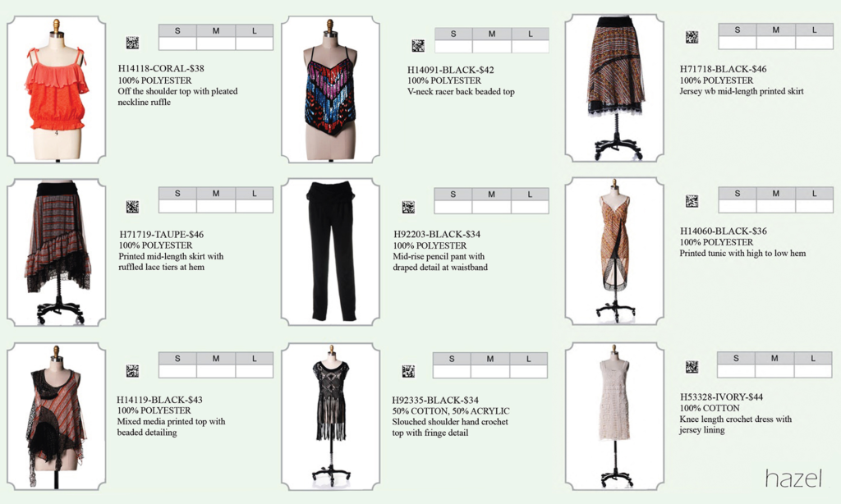Click the QR code beside H71719-TAUPE skirt

[132, 207]
